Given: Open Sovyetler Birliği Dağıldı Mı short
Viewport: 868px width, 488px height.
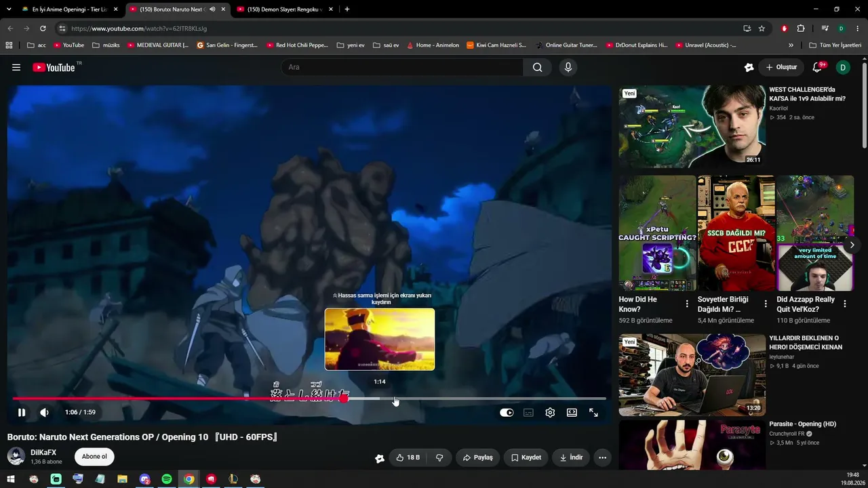Looking at the screenshot, I should (x=736, y=233).
